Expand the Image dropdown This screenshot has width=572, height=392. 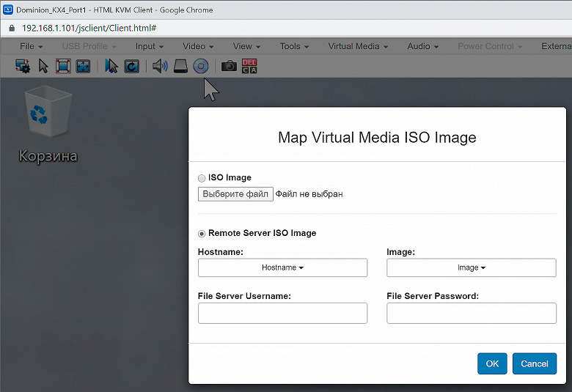pyautogui.click(x=471, y=268)
